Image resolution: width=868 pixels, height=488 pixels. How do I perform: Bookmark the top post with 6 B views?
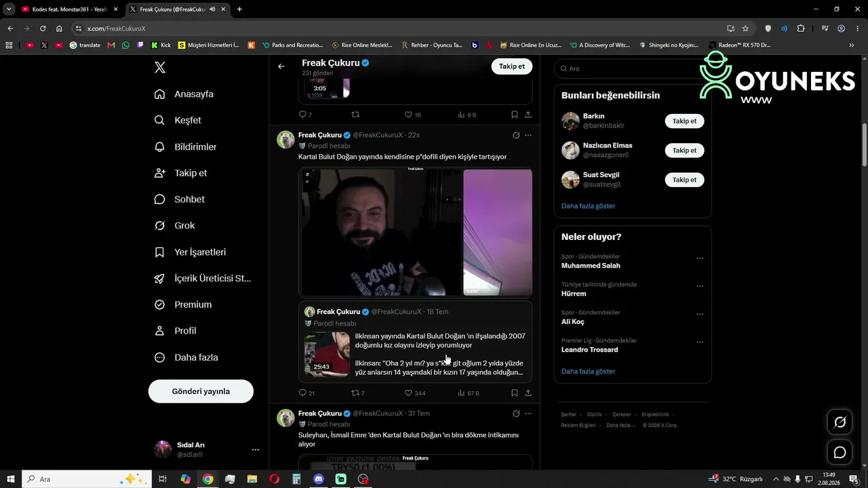point(515,115)
